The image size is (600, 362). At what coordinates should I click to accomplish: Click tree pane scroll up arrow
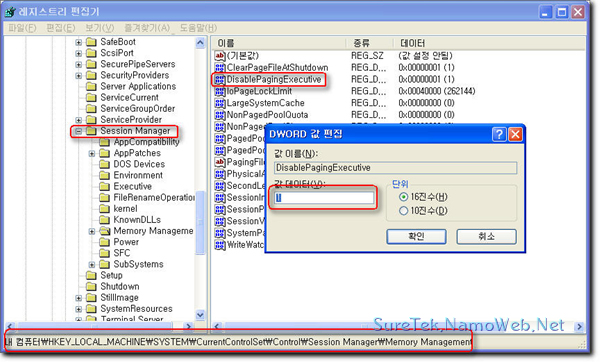[x=200, y=42]
